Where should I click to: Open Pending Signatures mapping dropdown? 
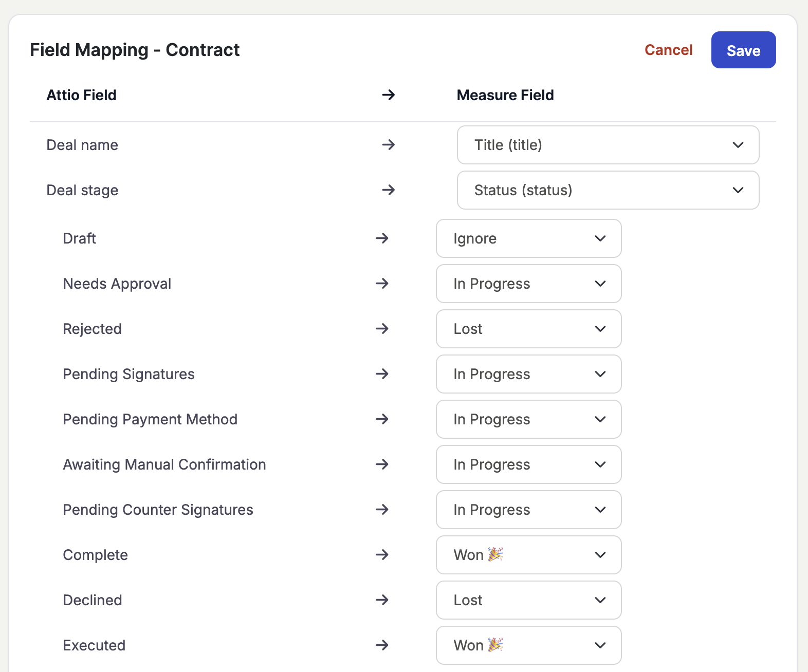pos(528,374)
